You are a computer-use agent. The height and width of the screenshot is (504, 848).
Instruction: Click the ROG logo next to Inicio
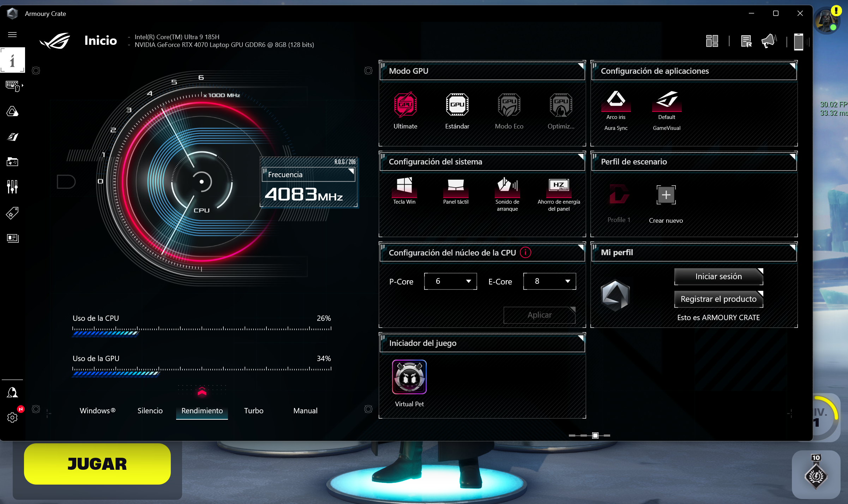coord(55,41)
